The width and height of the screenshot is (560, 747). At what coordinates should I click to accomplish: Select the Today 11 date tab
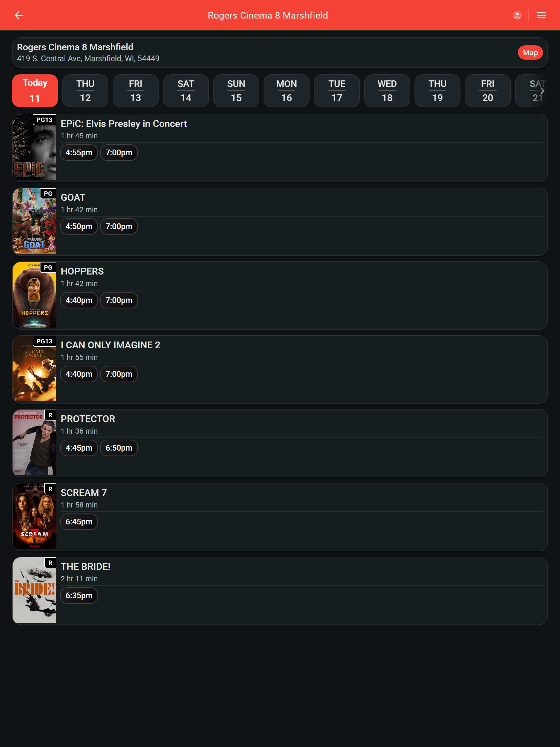35,91
